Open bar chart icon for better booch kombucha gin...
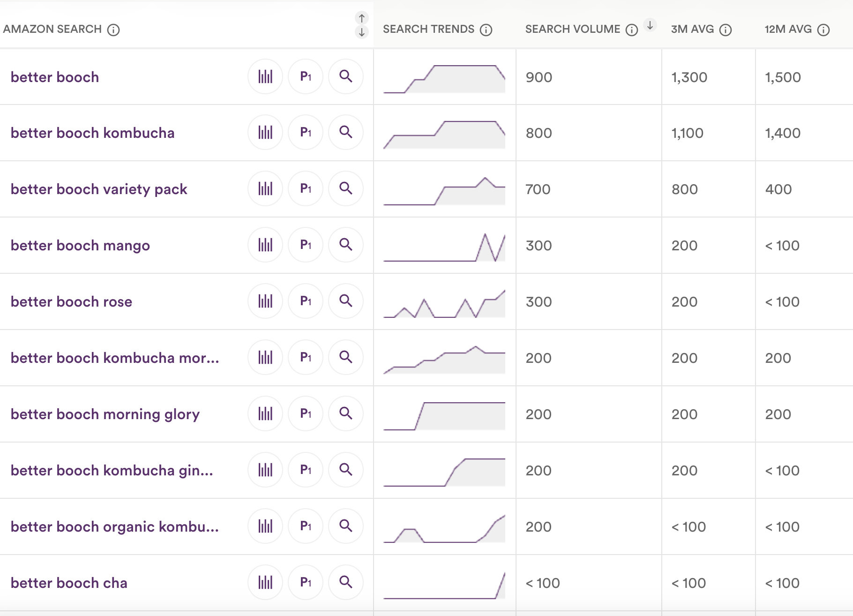The image size is (853, 616). [265, 470]
